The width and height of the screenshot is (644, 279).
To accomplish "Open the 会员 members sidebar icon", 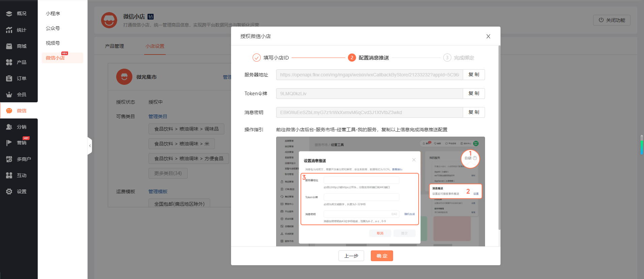I will pyautogui.click(x=9, y=95).
